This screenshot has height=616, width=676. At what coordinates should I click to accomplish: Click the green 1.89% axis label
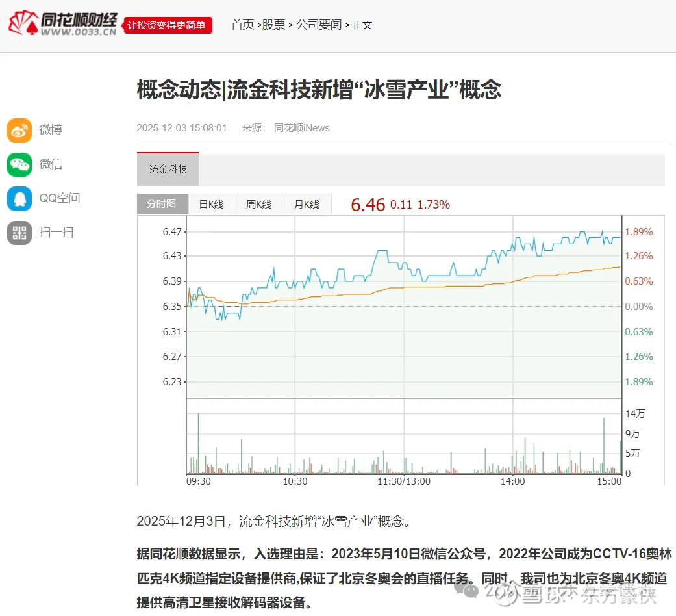click(x=639, y=382)
